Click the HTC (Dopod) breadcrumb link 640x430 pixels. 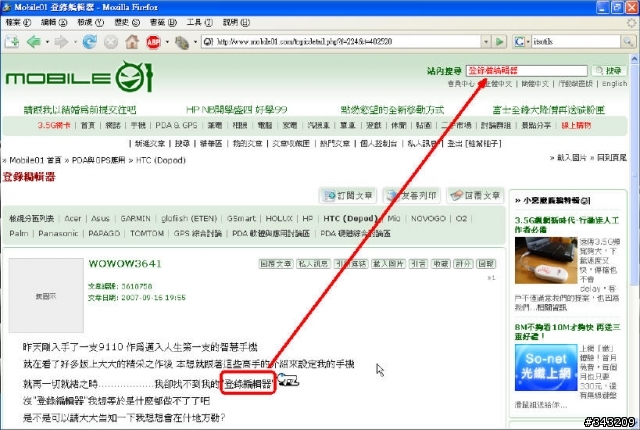pos(161,160)
